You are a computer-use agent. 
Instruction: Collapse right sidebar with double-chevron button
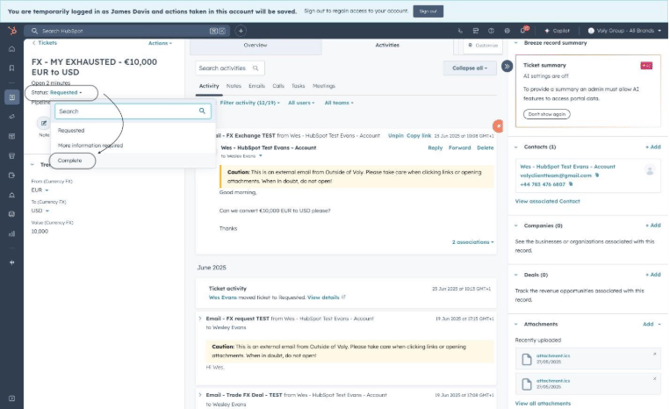(507, 66)
